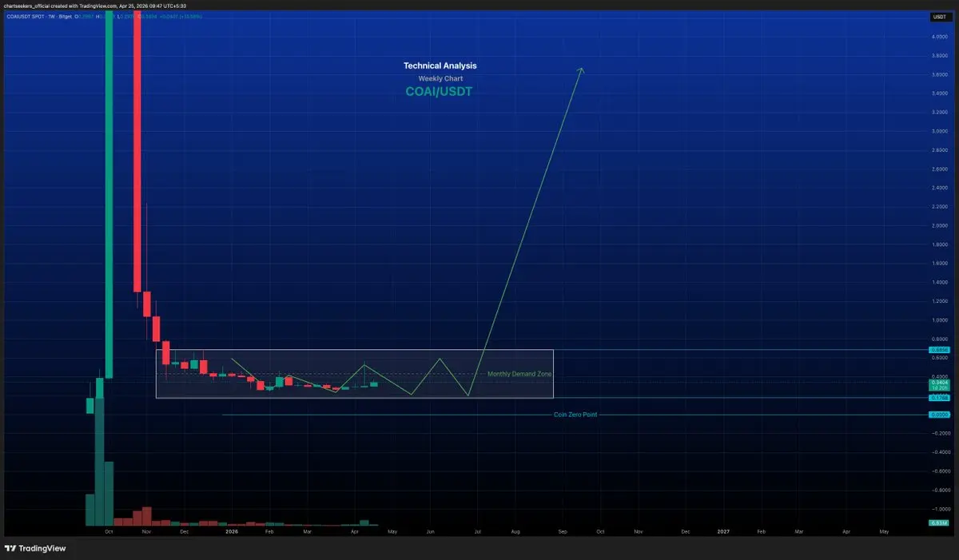Click the 2027 year marker on time axis

(x=723, y=530)
